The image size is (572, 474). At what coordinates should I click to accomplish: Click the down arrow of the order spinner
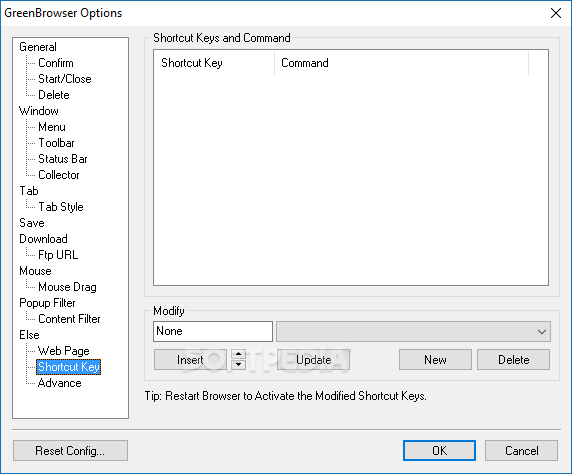(x=238, y=365)
